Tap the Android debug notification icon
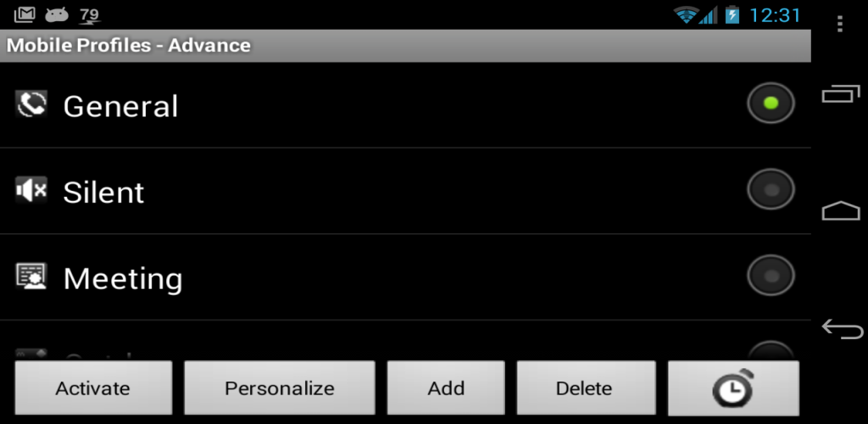This screenshot has width=868, height=424. click(57, 14)
